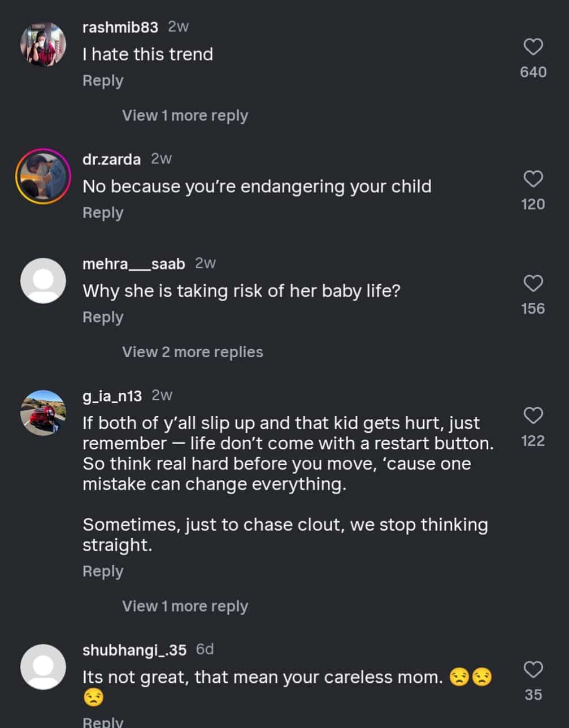The width and height of the screenshot is (569, 728).
Task: Open the dr.zarda username link
Action: (x=111, y=159)
